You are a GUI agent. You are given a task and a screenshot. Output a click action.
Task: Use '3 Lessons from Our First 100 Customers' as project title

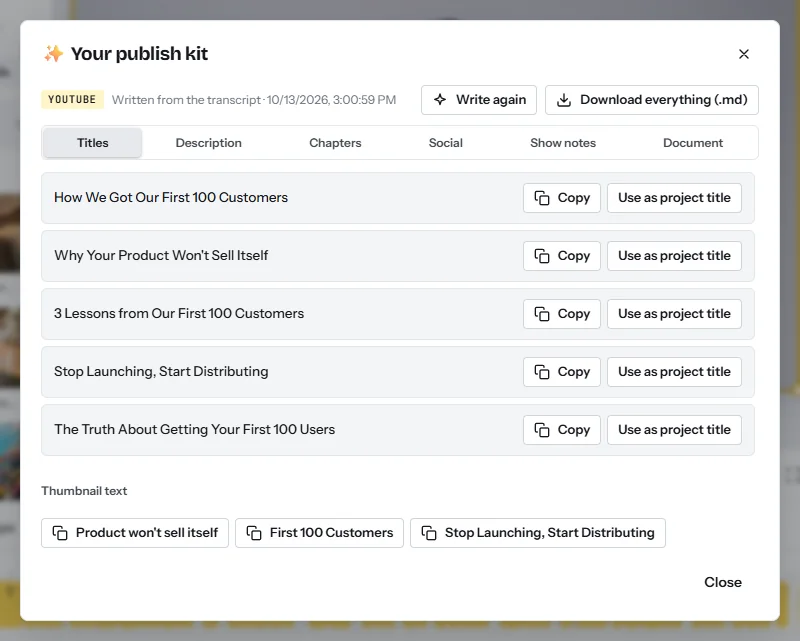point(674,314)
